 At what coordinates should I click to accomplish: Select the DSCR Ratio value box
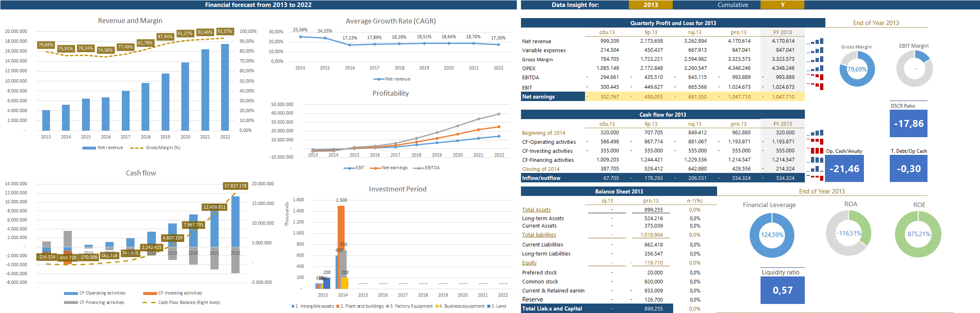pyautogui.click(x=908, y=124)
